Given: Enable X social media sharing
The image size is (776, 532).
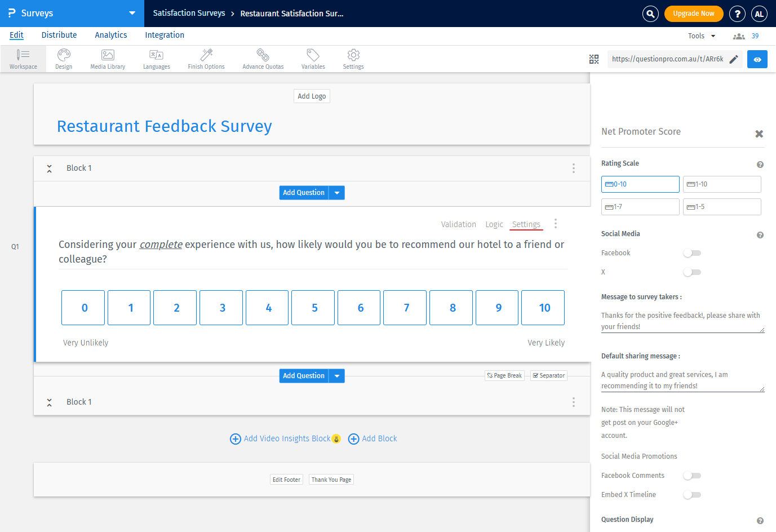Looking at the screenshot, I should tap(692, 272).
